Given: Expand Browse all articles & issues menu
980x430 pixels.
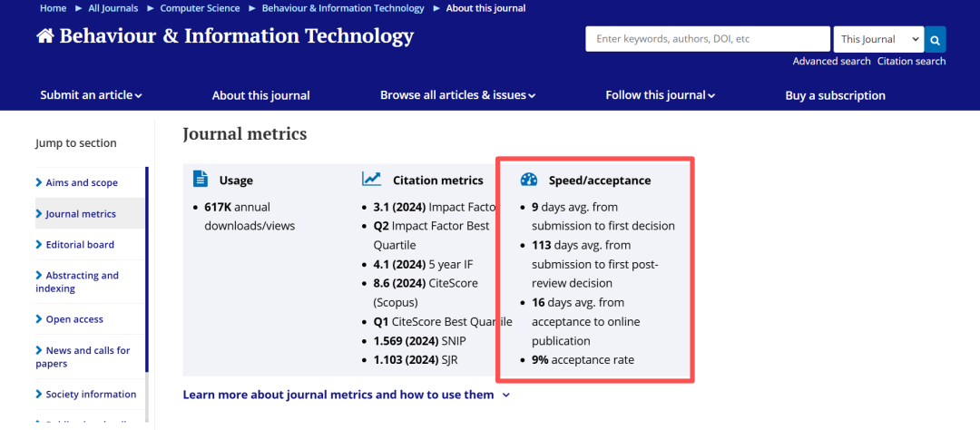Looking at the screenshot, I should 457,95.
